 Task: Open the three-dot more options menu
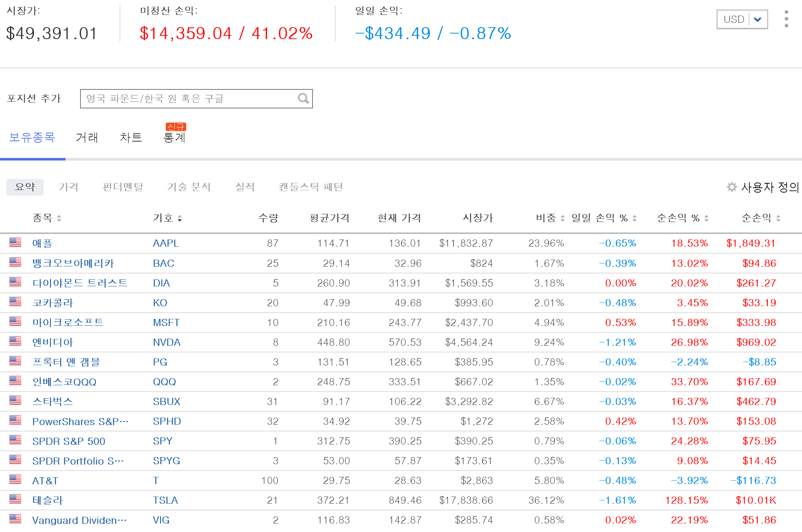coord(786,19)
